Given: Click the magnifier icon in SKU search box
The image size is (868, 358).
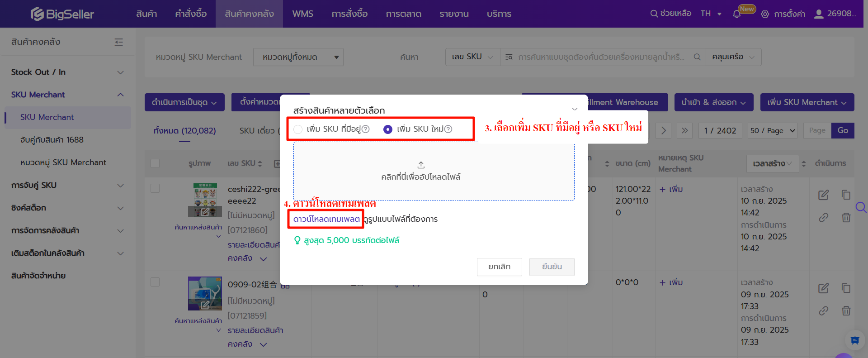Looking at the screenshot, I should coord(697,57).
